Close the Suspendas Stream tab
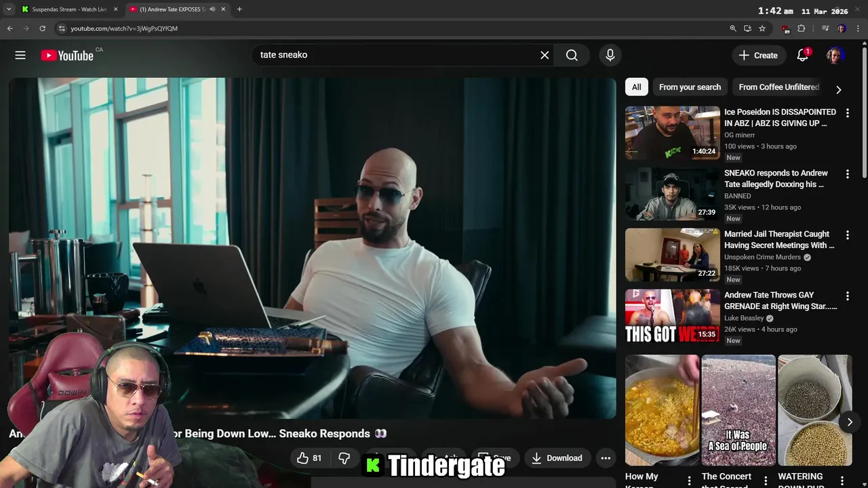 115,9
